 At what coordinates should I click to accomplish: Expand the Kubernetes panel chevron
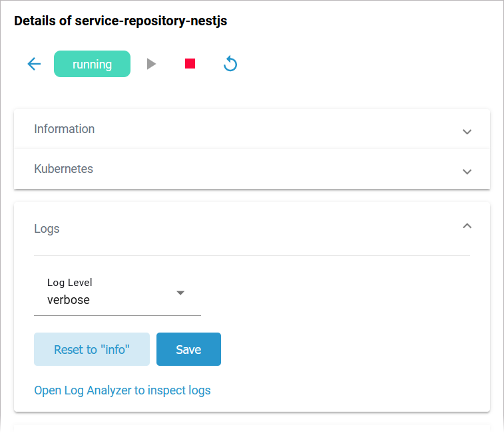[467, 171]
